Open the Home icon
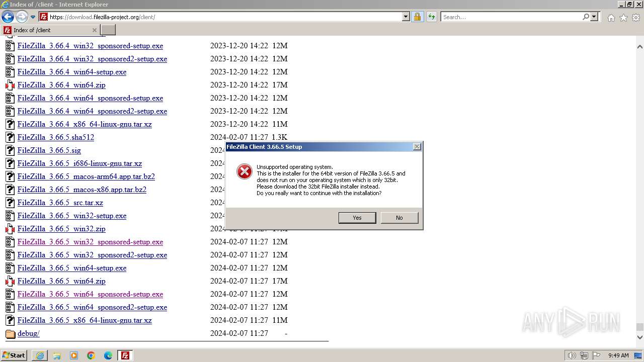 [x=611, y=18]
